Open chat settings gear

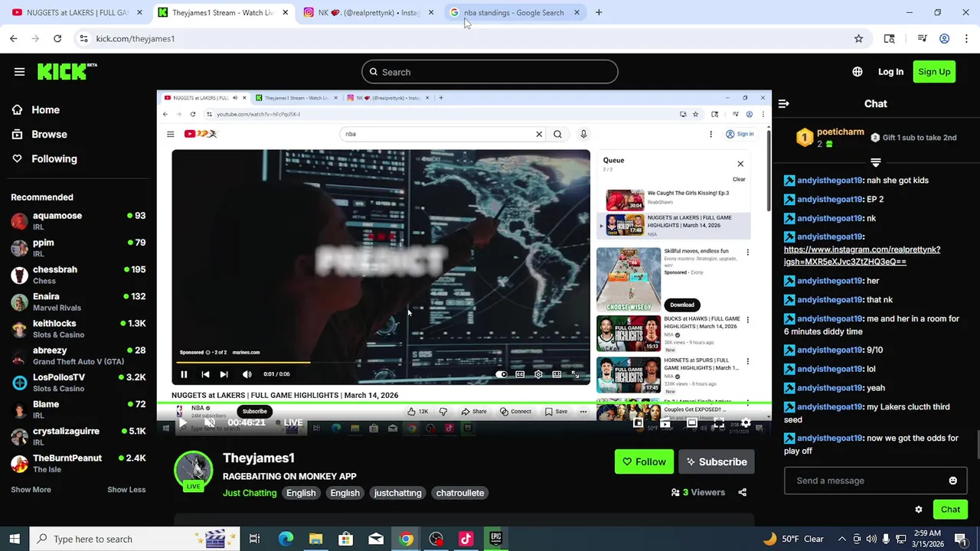click(919, 510)
